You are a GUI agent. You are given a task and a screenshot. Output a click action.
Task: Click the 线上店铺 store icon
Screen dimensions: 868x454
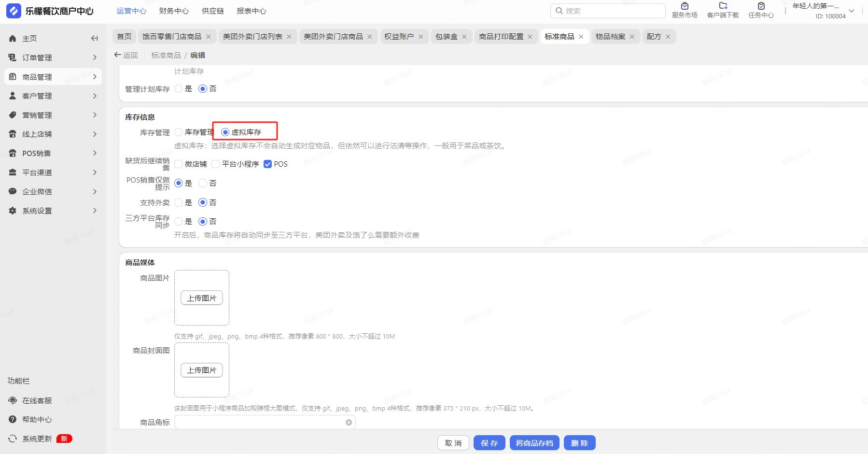pos(13,134)
